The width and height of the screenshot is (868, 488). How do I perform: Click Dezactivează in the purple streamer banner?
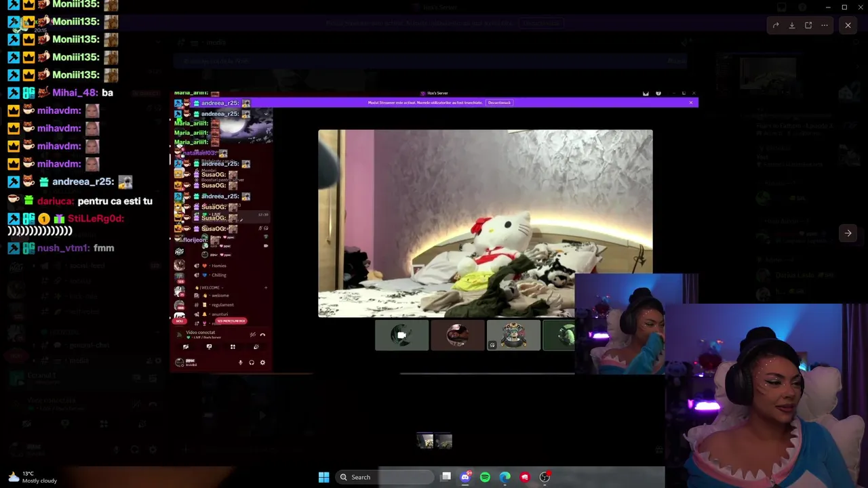pos(499,102)
